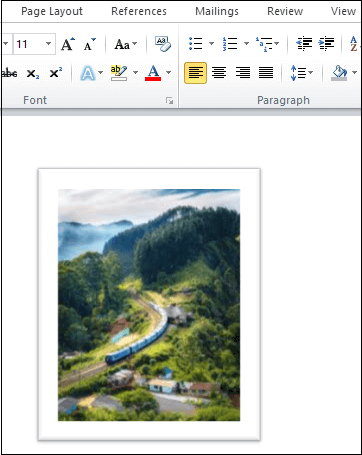Apply superscript formatting
This screenshot has width=362, height=455.
click(56, 73)
